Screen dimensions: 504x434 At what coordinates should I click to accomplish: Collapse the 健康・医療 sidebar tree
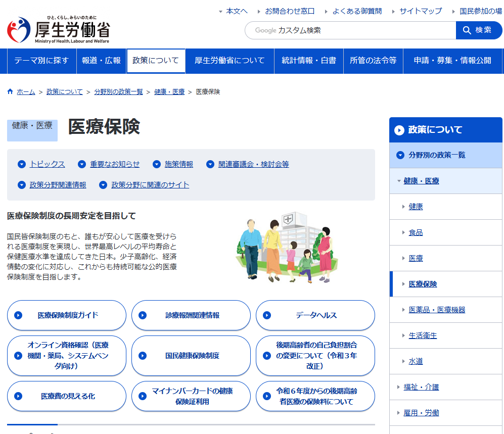[399, 181]
